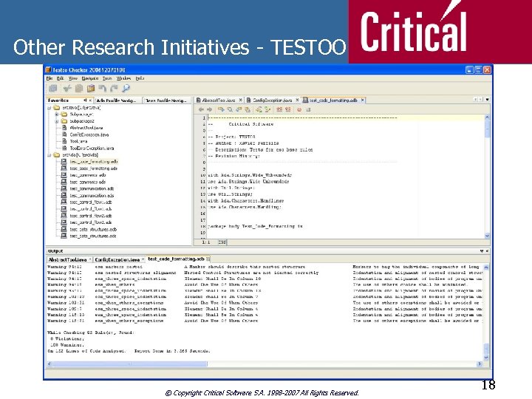Open the Window menu
This screenshot has height=399, width=532.
pos(124,78)
